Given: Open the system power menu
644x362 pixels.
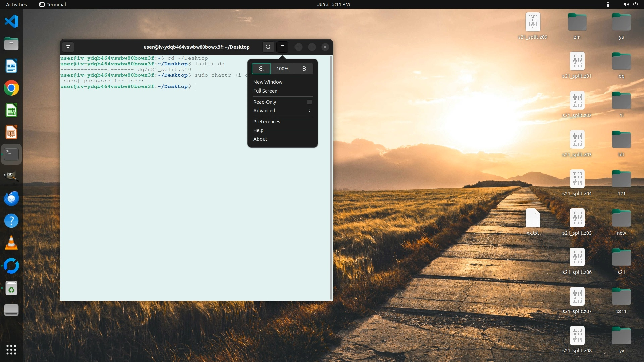Looking at the screenshot, I should pyautogui.click(x=635, y=4).
